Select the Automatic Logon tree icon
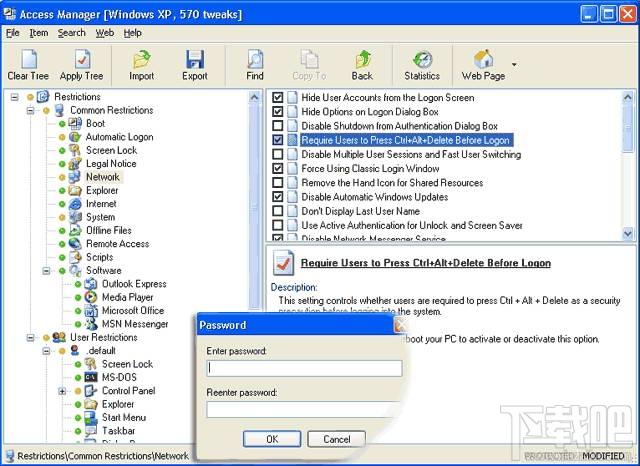 pyautogui.click(x=75, y=137)
